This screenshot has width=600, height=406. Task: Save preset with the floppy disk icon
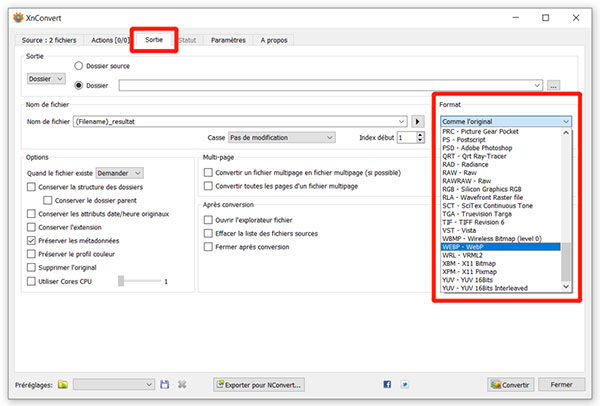click(165, 385)
